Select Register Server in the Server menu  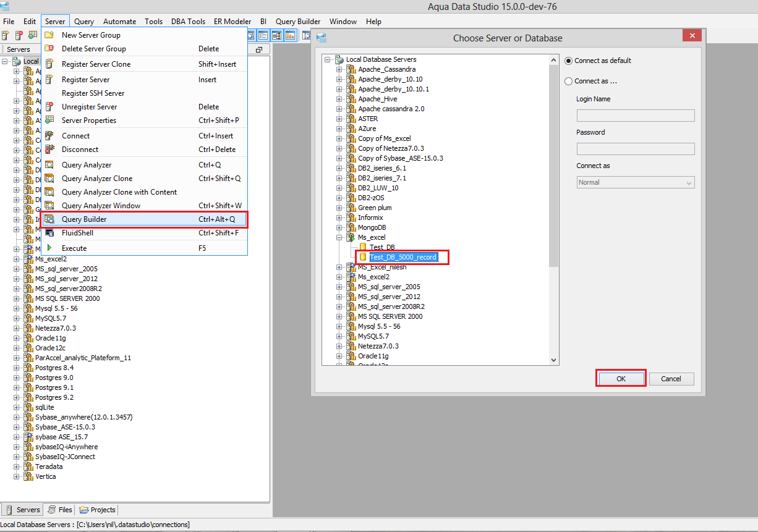[145, 80]
